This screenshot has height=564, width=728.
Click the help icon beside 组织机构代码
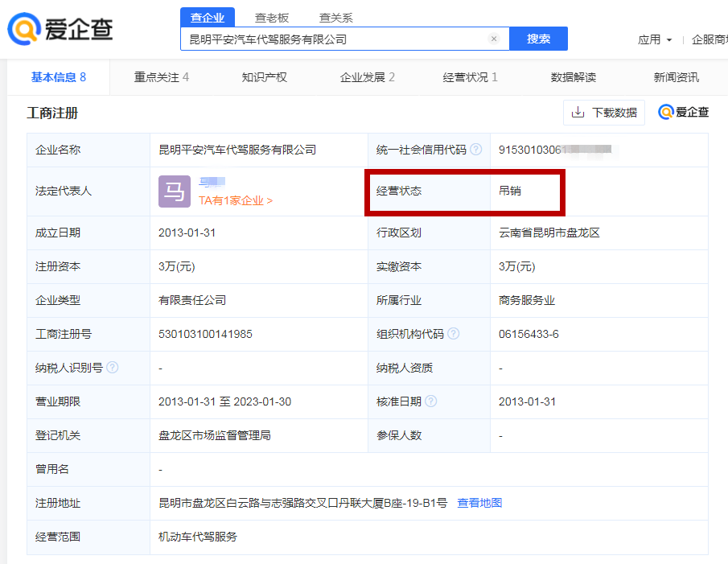tap(452, 334)
